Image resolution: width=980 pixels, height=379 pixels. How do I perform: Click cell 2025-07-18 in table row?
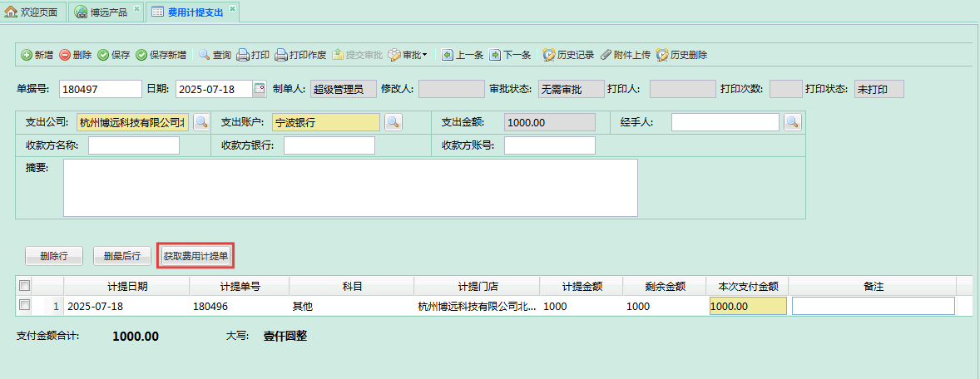point(127,306)
